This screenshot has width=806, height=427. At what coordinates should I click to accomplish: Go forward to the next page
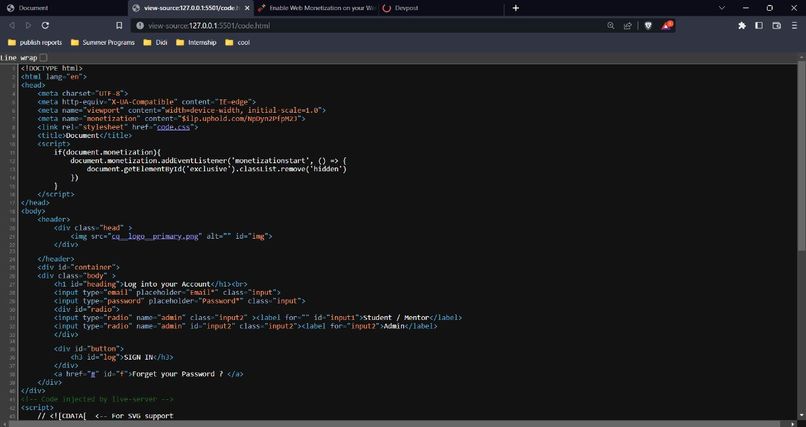(x=28, y=25)
